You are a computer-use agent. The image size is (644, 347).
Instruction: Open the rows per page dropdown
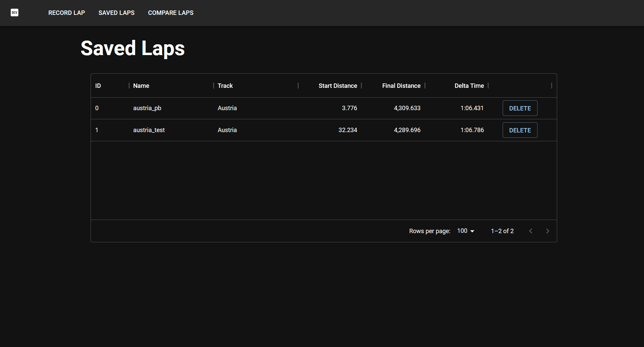click(466, 231)
